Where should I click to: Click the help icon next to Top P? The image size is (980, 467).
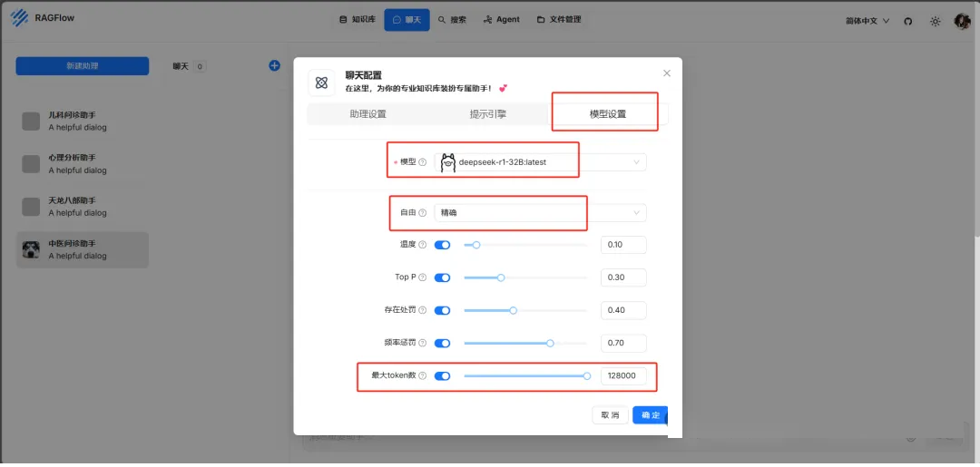coord(423,277)
